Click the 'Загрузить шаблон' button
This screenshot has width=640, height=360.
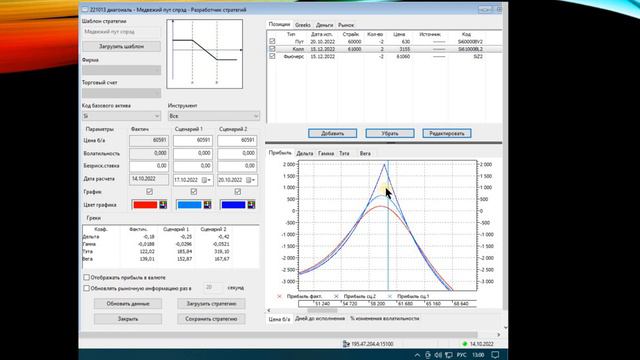(x=121, y=47)
